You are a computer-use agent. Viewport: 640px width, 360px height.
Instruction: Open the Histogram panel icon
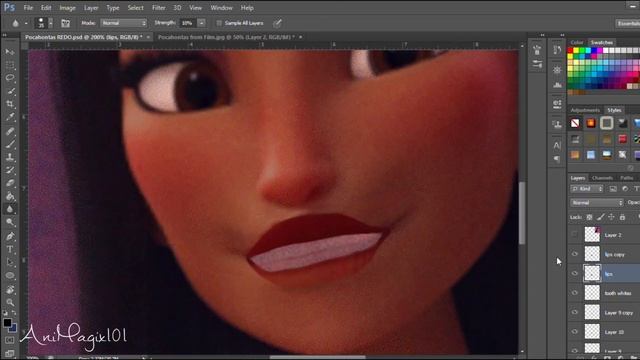tap(557, 85)
